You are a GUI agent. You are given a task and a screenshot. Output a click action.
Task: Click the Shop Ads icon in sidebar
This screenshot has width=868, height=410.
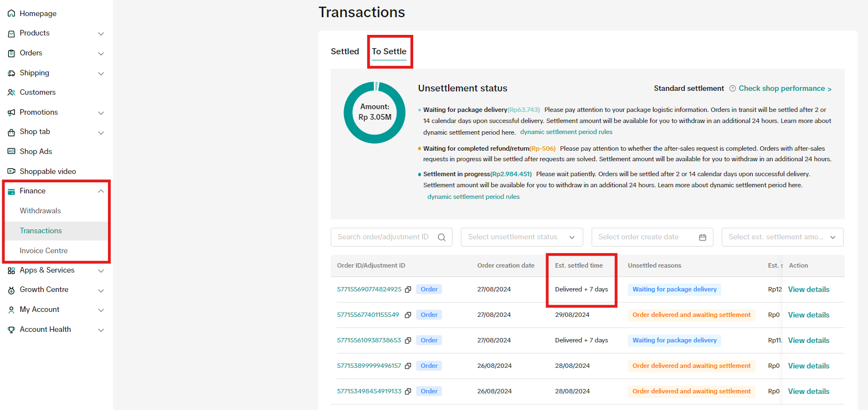pyautogui.click(x=11, y=151)
